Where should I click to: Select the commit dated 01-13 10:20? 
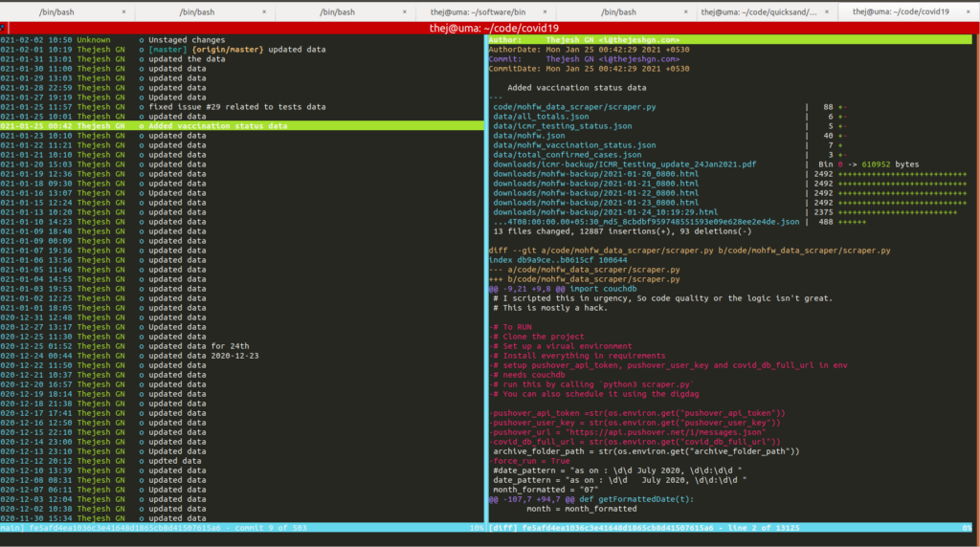[242, 212]
